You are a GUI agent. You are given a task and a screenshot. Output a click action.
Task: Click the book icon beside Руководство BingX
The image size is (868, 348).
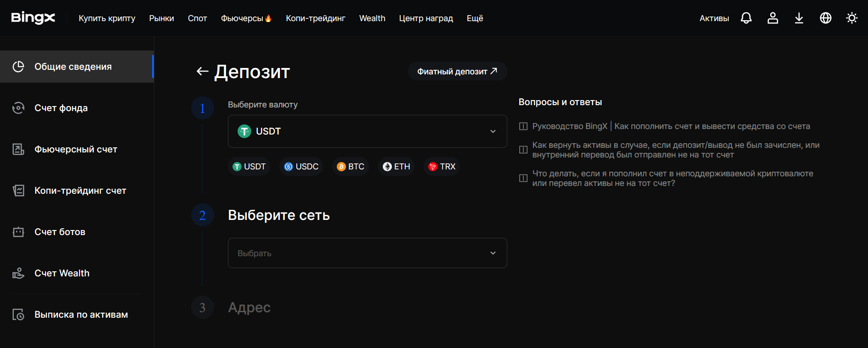click(x=523, y=126)
